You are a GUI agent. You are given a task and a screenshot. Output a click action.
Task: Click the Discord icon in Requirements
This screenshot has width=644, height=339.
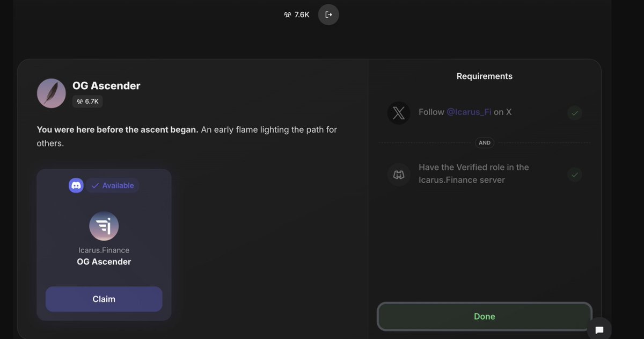399,175
